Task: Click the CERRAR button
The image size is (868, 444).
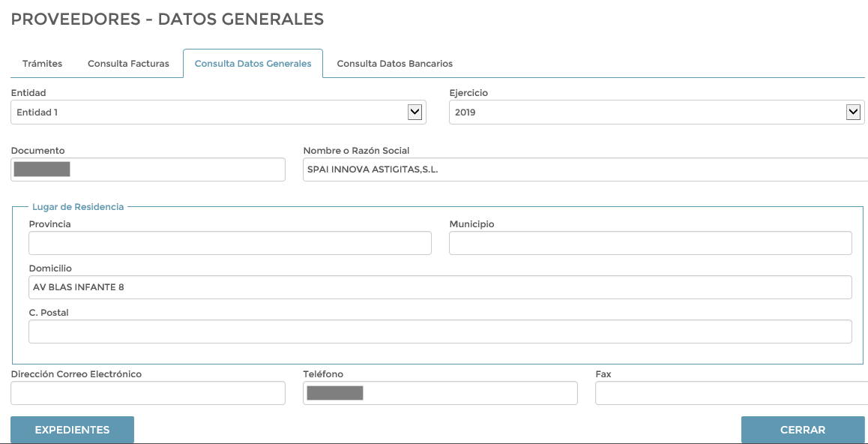Action: pos(802,430)
